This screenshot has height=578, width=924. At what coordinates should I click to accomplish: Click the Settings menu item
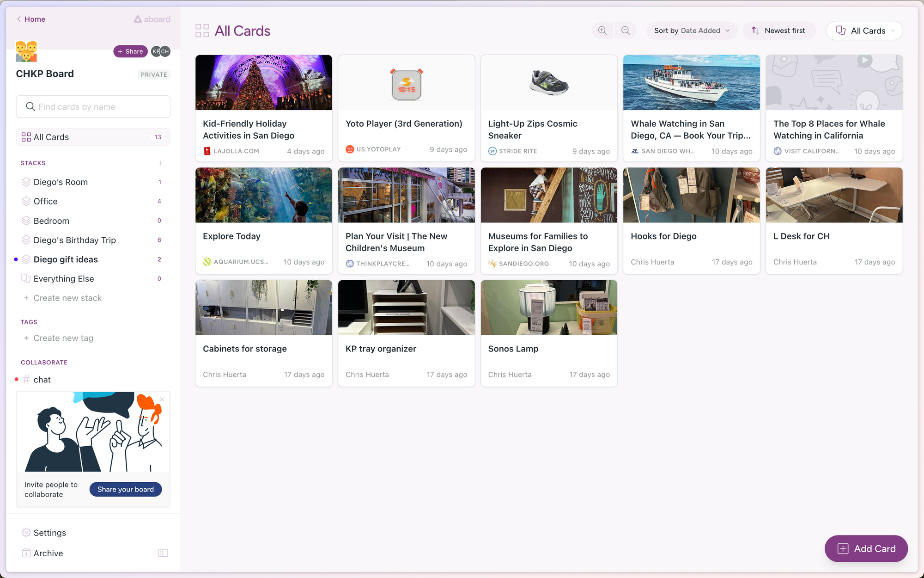(x=50, y=532)
